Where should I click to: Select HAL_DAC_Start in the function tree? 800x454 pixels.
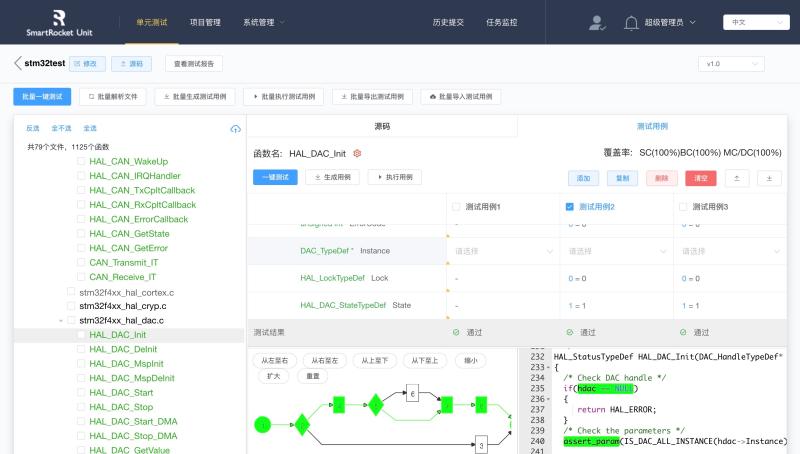(x=120, y=393)
